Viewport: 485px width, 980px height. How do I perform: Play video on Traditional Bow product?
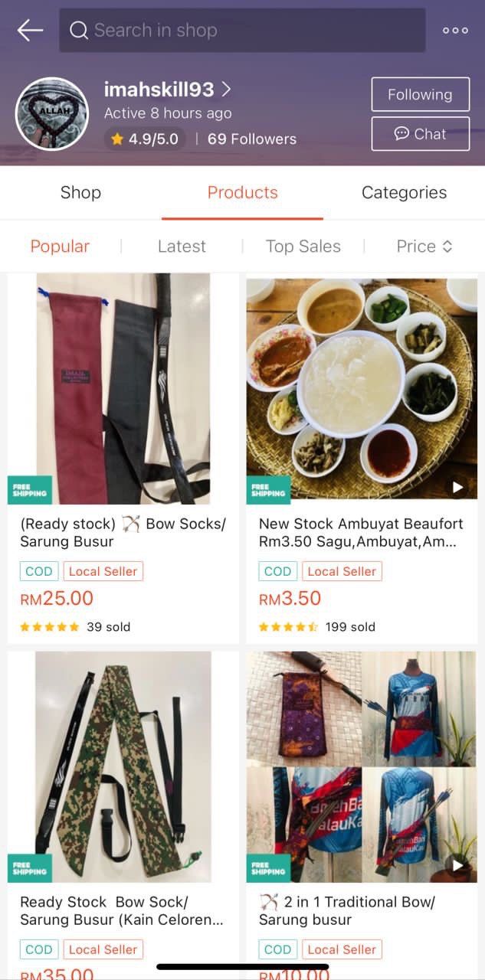pos(457,865)
